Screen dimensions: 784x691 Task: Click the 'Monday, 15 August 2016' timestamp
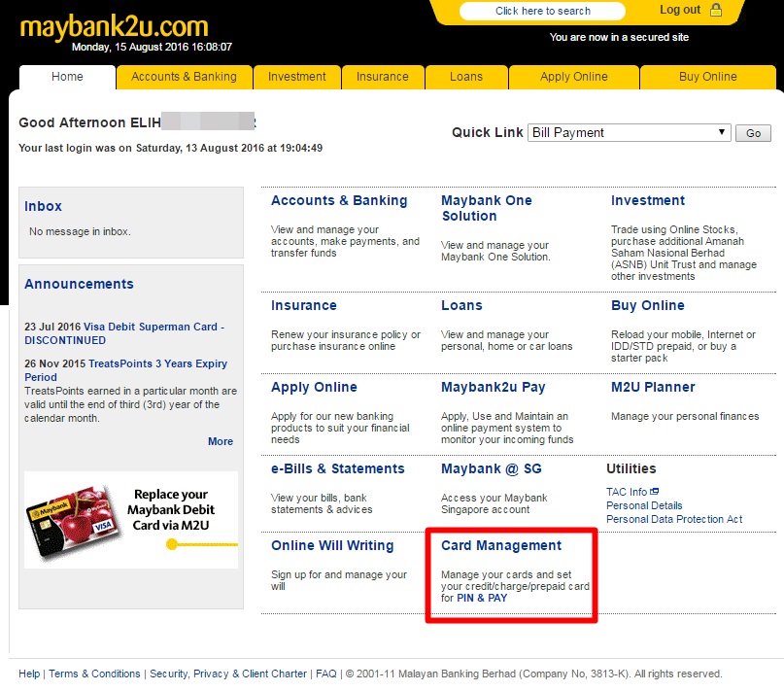[x=152, y=47]
